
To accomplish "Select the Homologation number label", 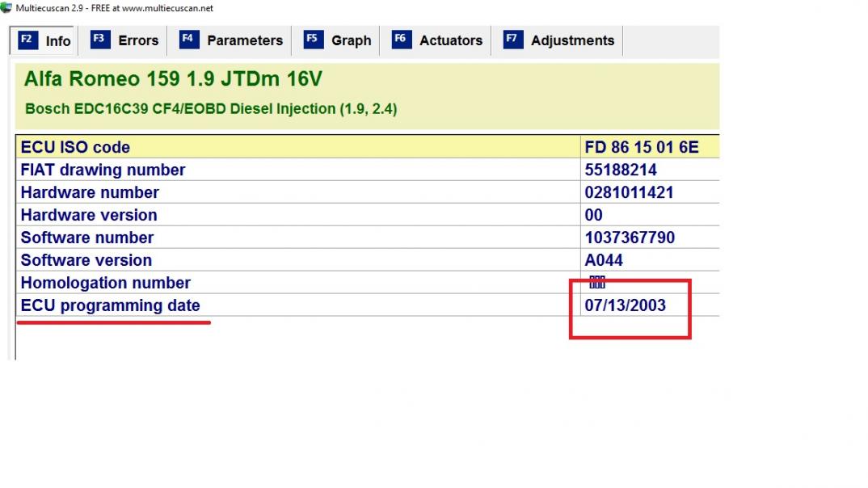I will pyautogui.click(x=105, y=283).
